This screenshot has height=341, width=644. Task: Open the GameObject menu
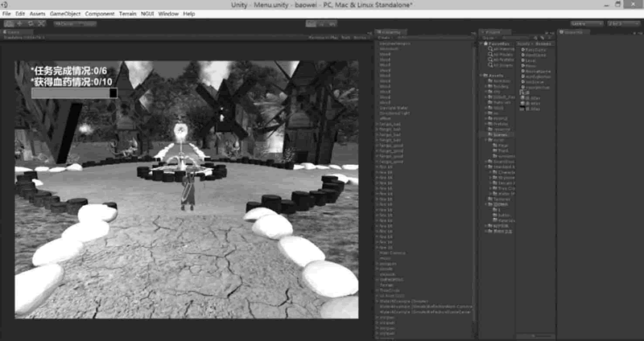64,14
